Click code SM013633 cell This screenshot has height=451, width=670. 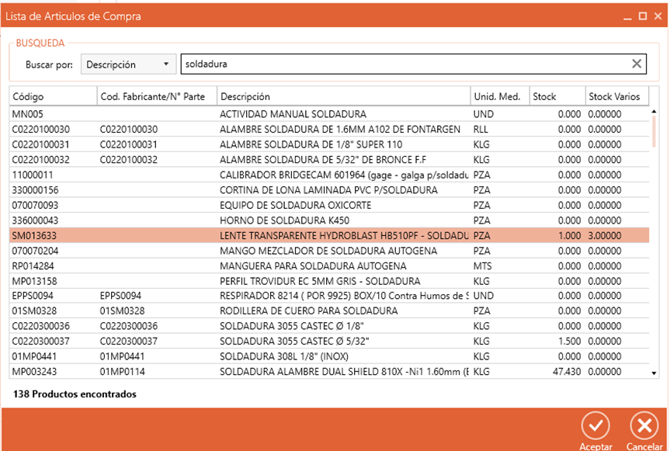tap(34, 236)
